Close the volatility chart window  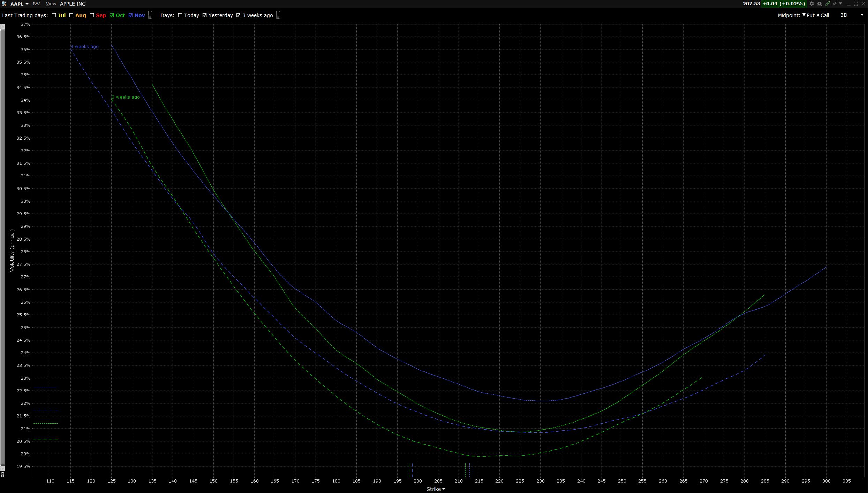pyautogui.click(x=863, y=4)
